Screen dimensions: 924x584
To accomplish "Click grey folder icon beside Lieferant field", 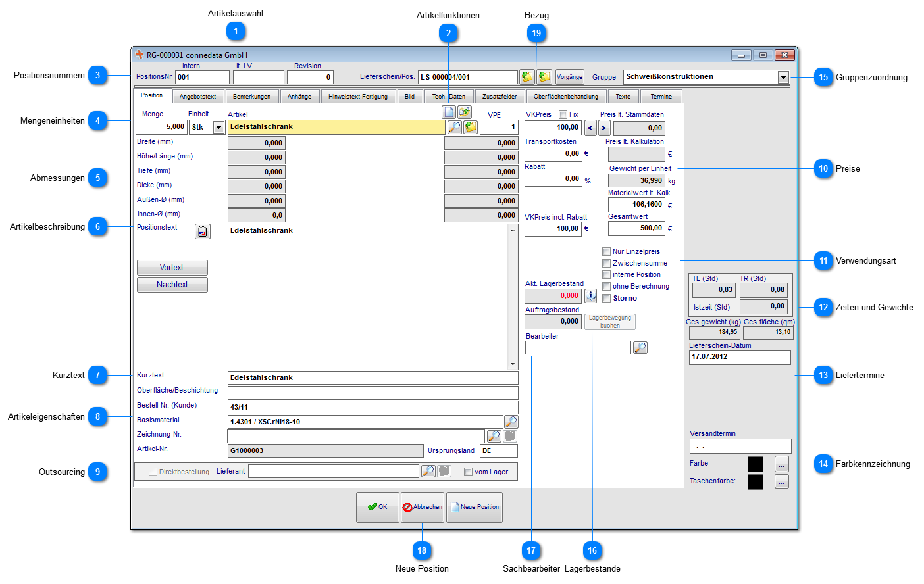I will point(444,471).
